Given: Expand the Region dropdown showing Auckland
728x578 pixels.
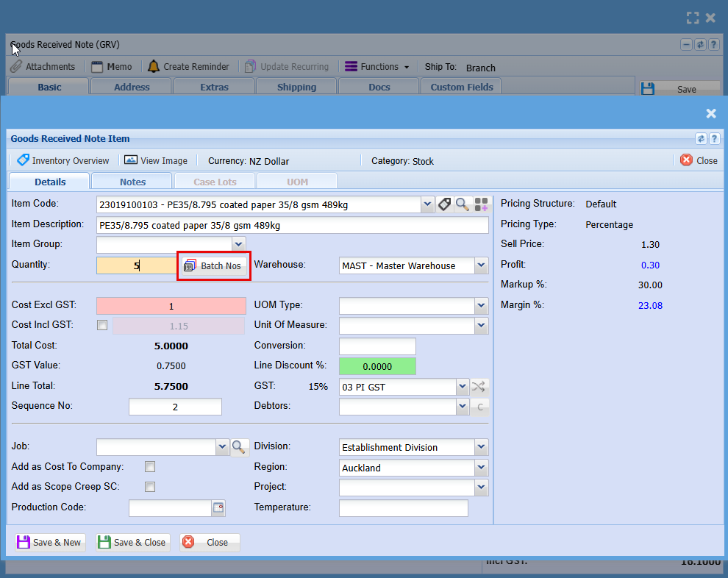Looking at the screenshot, I should [x=481, y=468].
